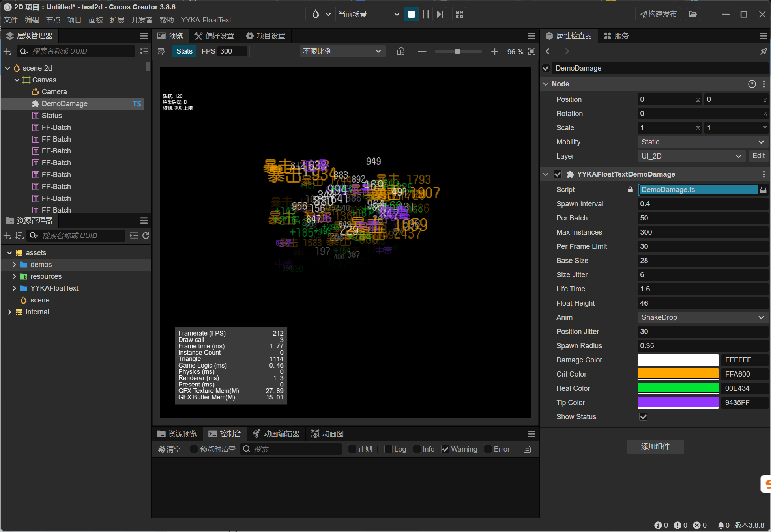Image resolution: width=771 pixels, height=532 pixels.
Task: Open hierarchy panel hamburger menu
Action: click(x=144, y=36)
